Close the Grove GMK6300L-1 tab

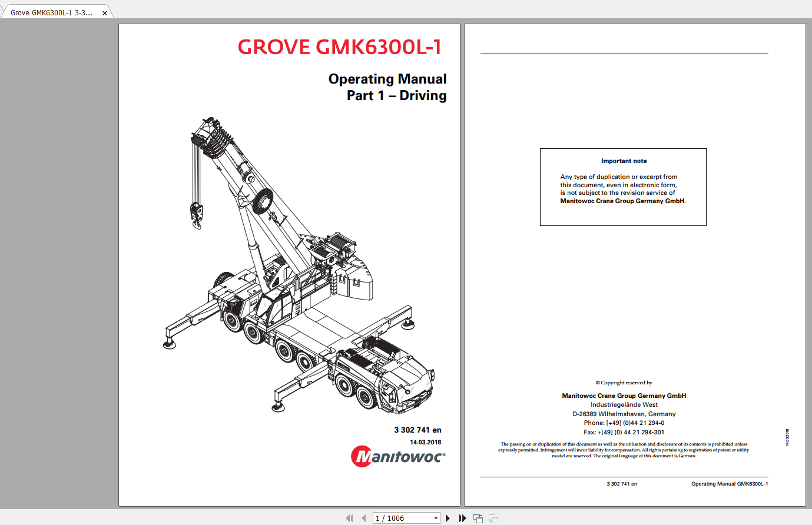pyautogui.click(x=105, y=11)
